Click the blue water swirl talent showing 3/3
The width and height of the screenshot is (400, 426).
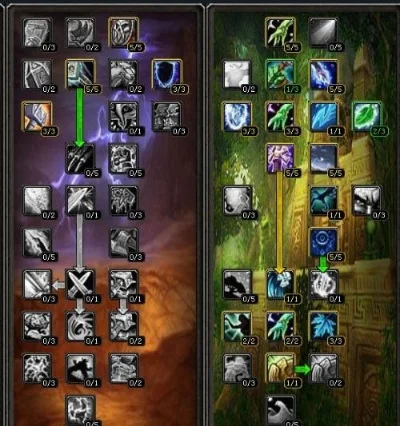237,116
